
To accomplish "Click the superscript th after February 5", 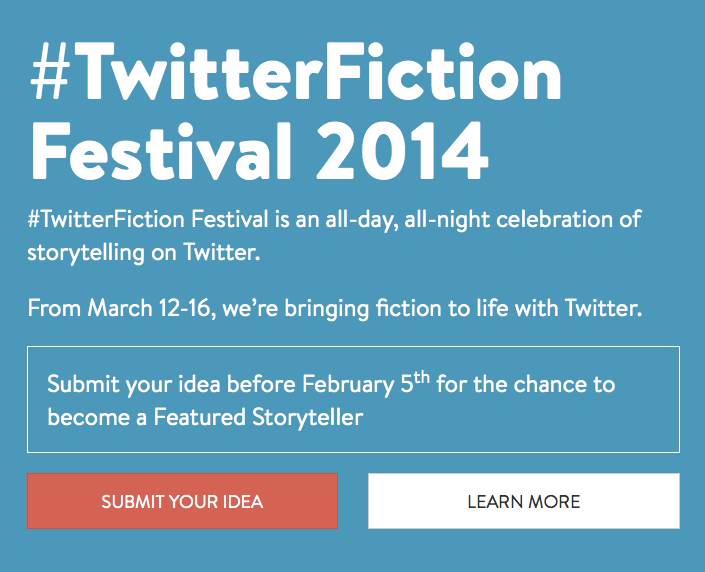I will coord(421,378).
